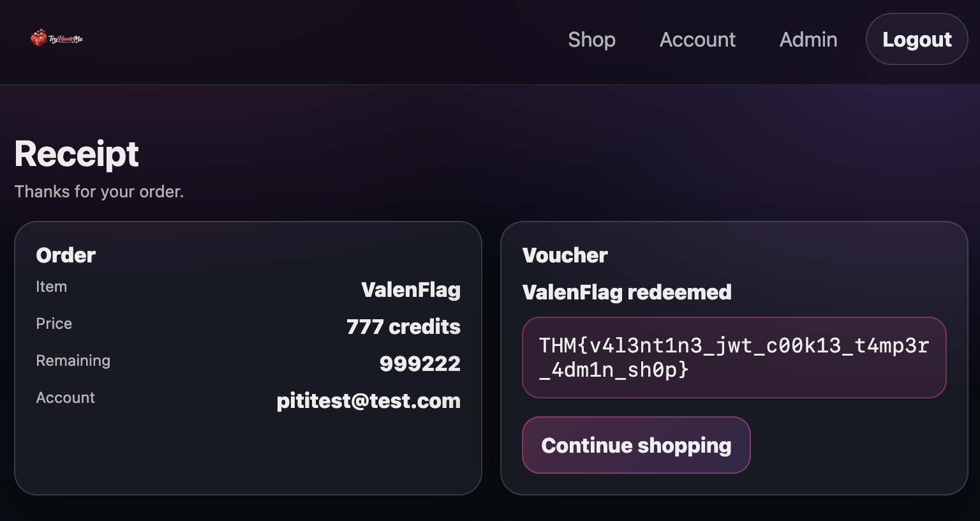Image resolution: width=980 pixels, height=521 pixels.
Task: Click the Account label in the Order card
Action: tap(66, 398)
